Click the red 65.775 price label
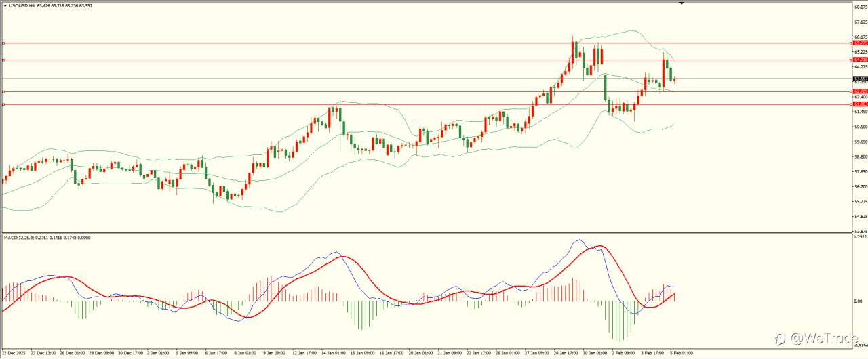 [x=861, y=43]
